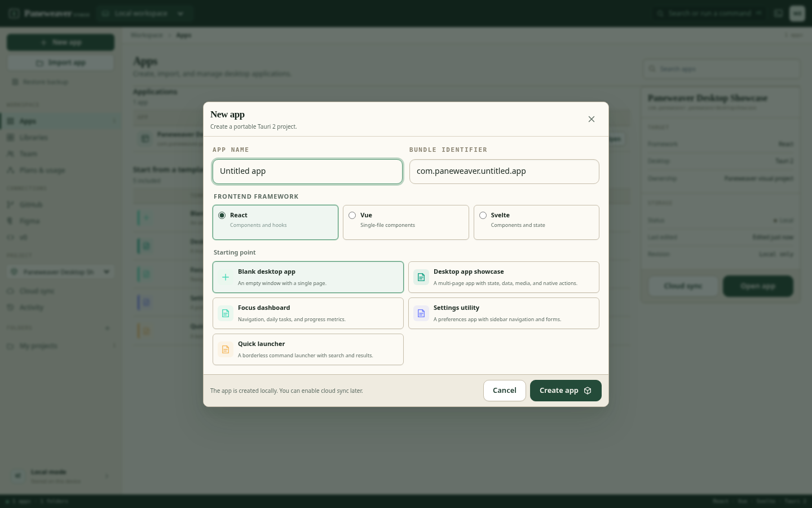Close the New app dialog
Image resolution: width=812 pixels, height=508 pixels.
(x=591, y=119)
